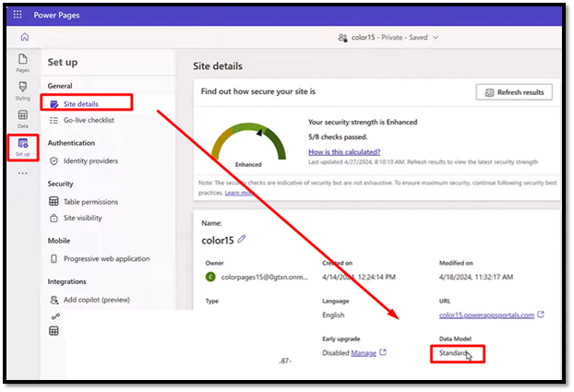The height and width of the screenshot is (392, 574).
Task: Show more options in left rail
Action: point(23,172)
